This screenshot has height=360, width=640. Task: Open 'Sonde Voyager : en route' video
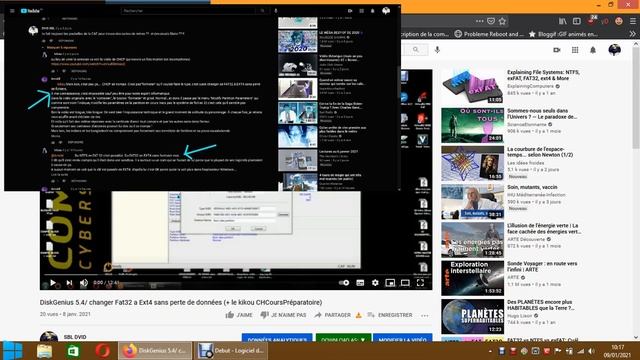click(472, 278)
